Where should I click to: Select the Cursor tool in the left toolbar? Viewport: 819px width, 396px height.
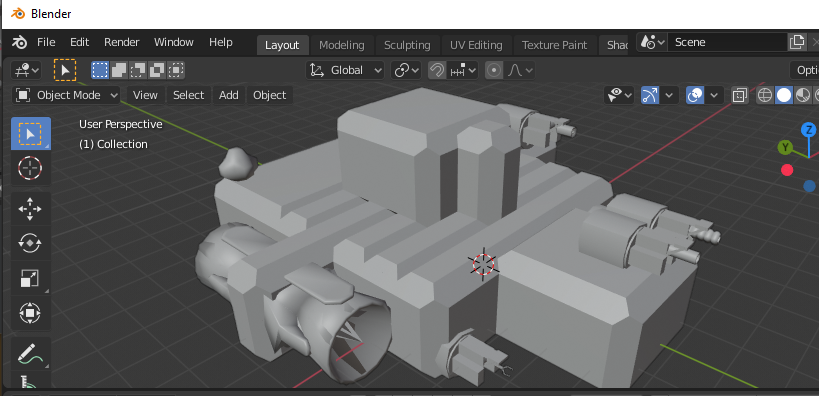pos(30,168)
